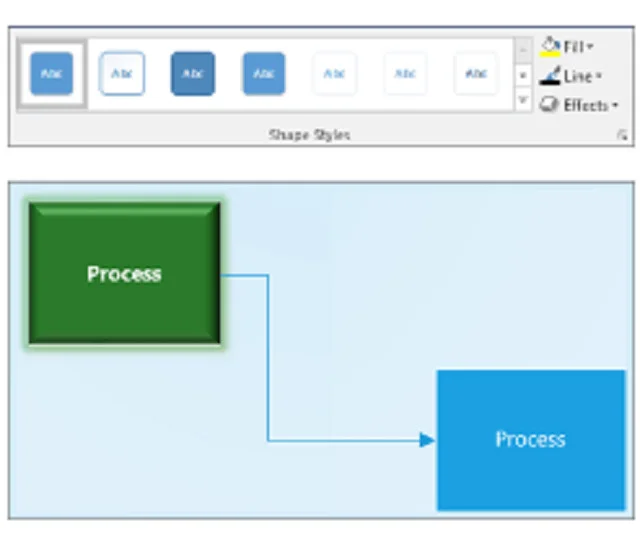Image resolution: width=640 pixels, height=538 pixels.
Task: Open the Line options dropdown
Action: pos(598,76)
